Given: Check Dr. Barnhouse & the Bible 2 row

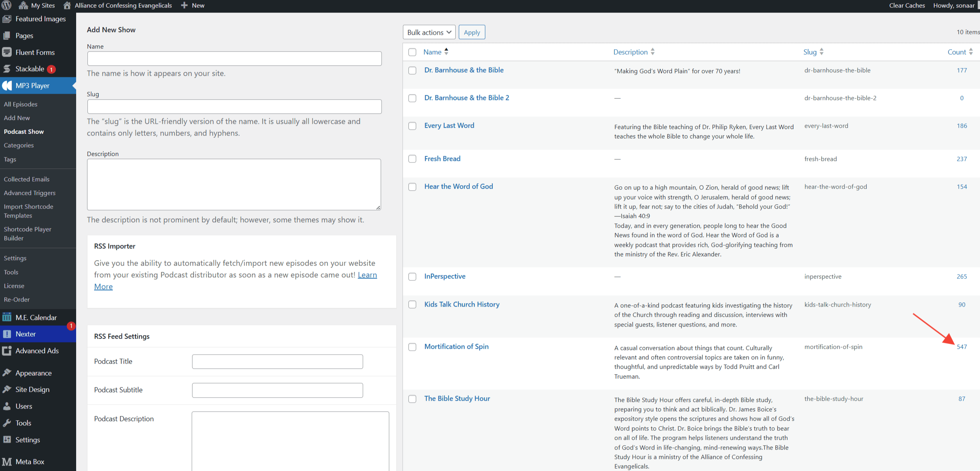Looking at the screenshot, I should [x=412, y=98].
